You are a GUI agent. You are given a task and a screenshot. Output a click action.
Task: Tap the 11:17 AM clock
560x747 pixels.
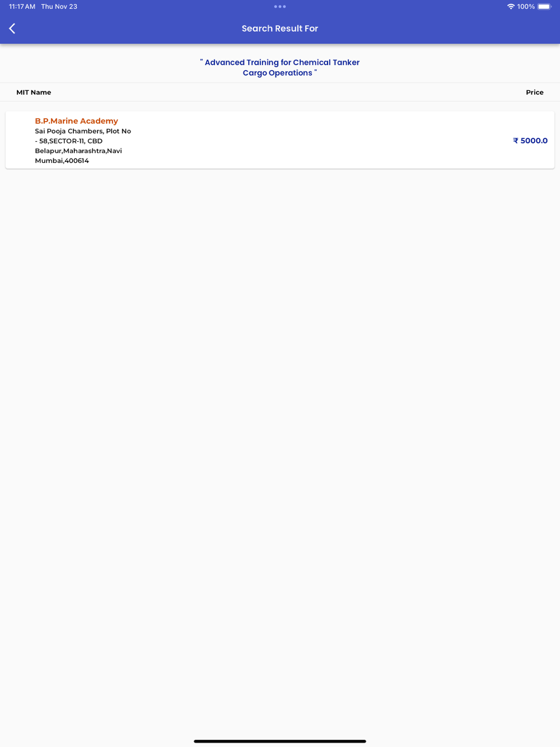pyautogui.click(x=22, y=7)
